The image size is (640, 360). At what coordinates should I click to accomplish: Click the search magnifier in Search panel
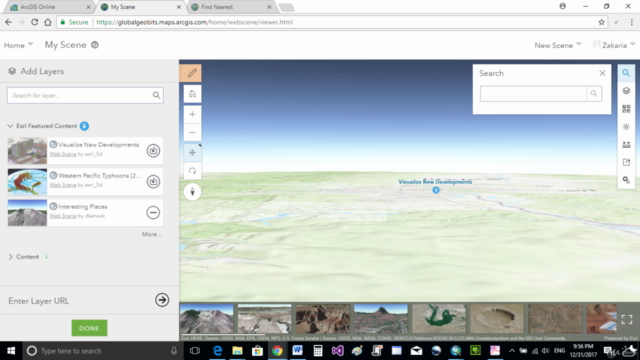594,94
